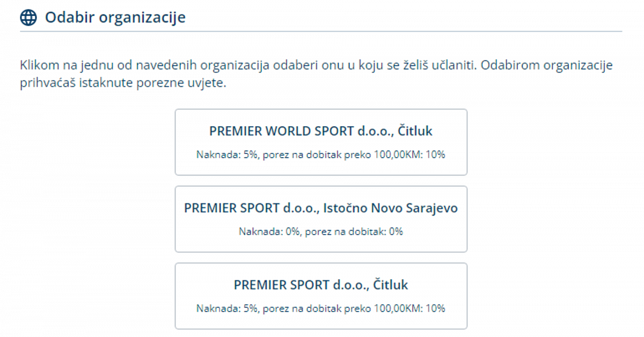The width and height of the screenshot is (644, 337).
Task: Click the PREMIER WORLD SPORT title text
Action: click(321, 131)
